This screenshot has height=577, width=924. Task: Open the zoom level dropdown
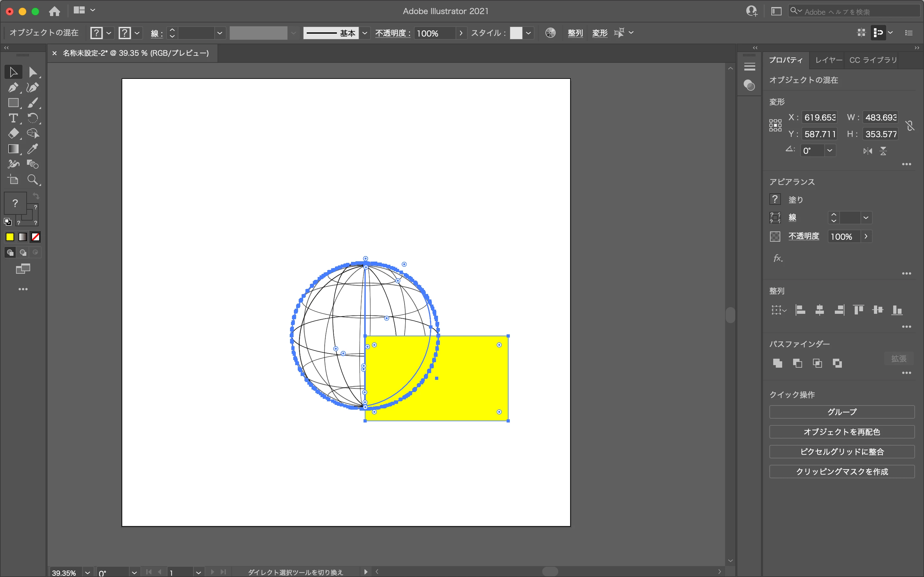[88, 573]
